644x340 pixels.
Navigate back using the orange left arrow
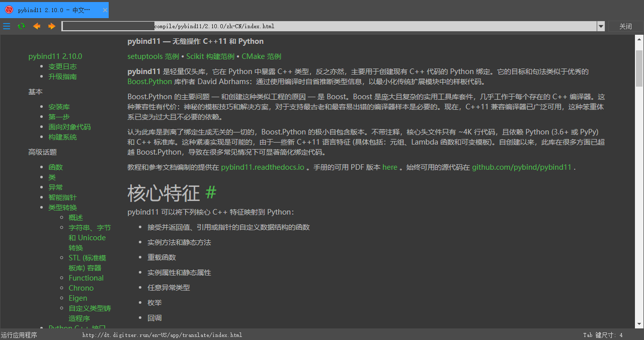point(36,26)
